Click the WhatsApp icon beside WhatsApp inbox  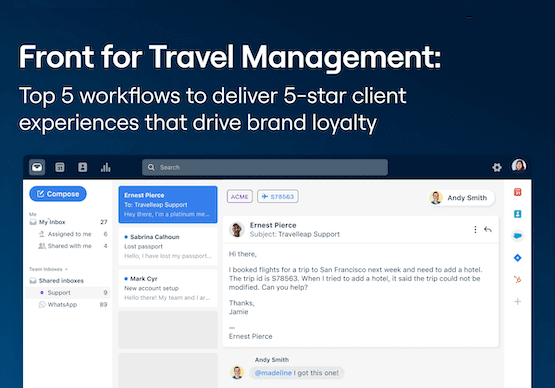click(42, 304)
